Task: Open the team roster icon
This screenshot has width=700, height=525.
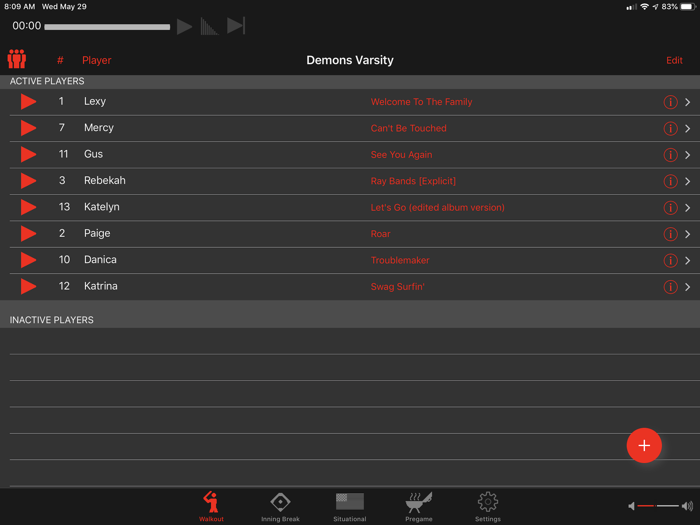Action: click(17, 59)
